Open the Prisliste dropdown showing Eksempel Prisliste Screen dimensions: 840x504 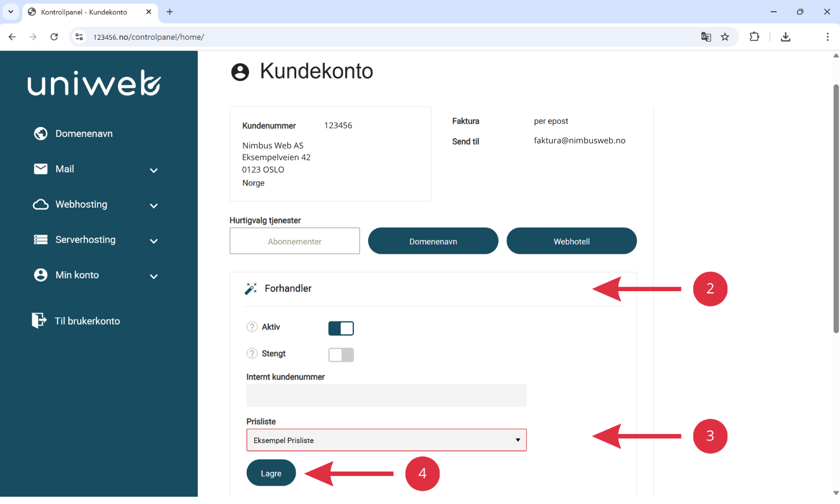(x=386, y=440)
